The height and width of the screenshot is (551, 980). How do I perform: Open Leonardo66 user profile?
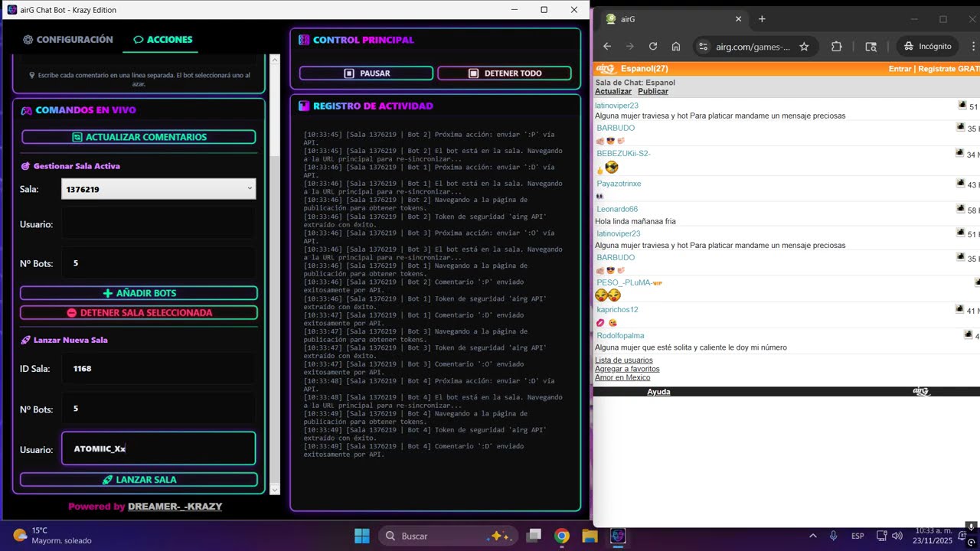(617, 210)
